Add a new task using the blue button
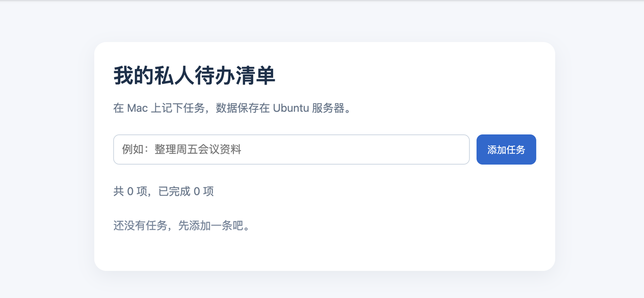This screenshot has height=298, width=644. pyautogui.click(x=506, y=150)
